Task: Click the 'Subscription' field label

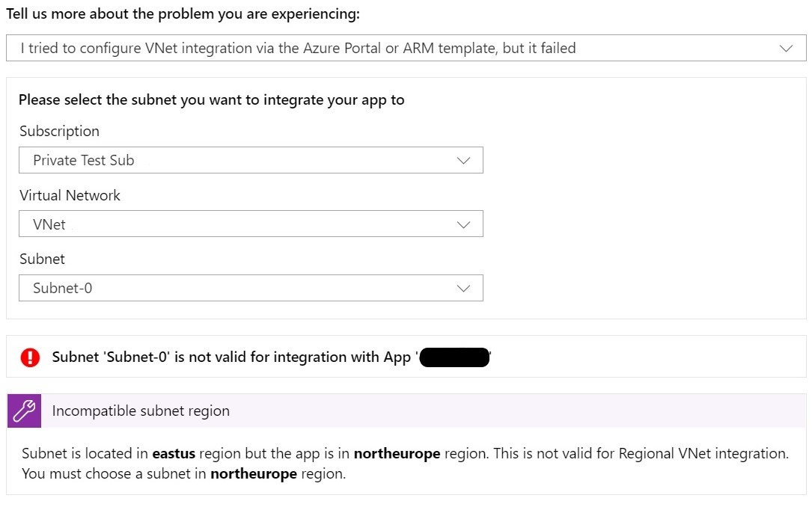Action: coord(59,131)
